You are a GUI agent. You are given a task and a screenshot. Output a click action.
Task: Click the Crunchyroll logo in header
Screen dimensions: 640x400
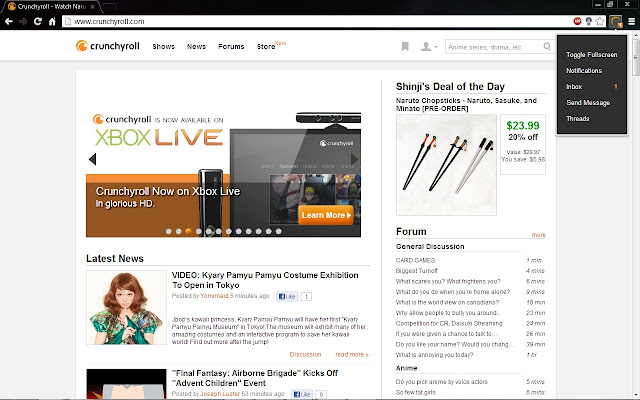tap(108, 46)
